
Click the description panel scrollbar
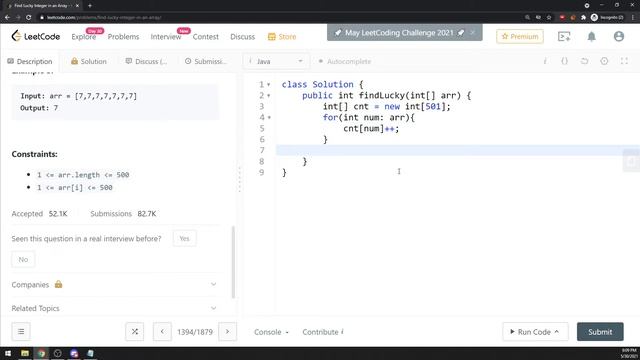click(x=233, y=262)
